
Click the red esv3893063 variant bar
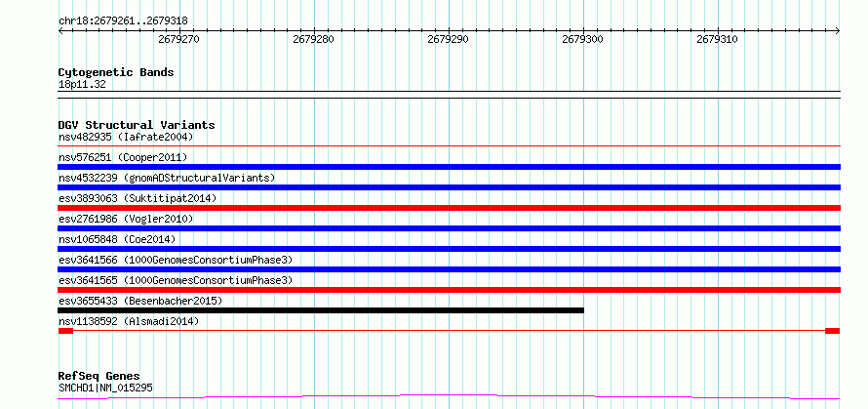[449, 208]
